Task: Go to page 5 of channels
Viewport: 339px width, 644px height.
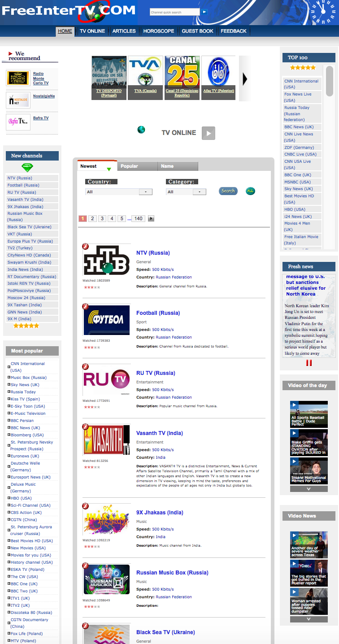Action: 122,218
